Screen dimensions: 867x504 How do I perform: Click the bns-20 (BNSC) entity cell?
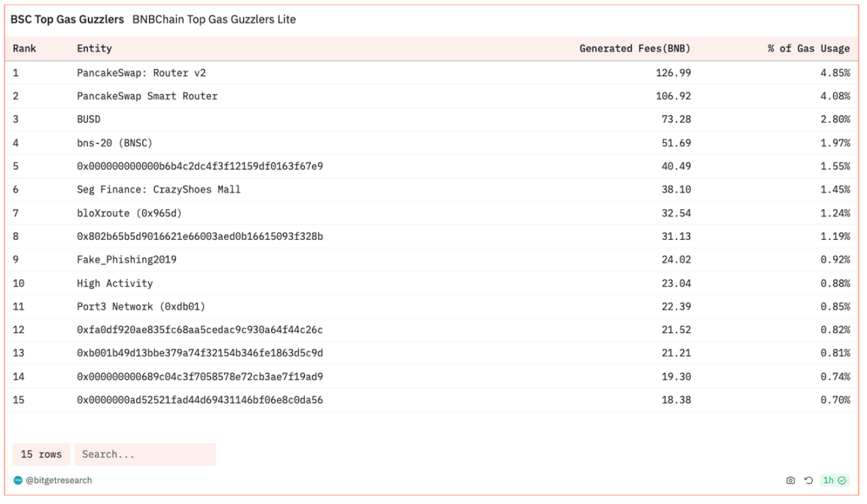(x=114, y=143)
